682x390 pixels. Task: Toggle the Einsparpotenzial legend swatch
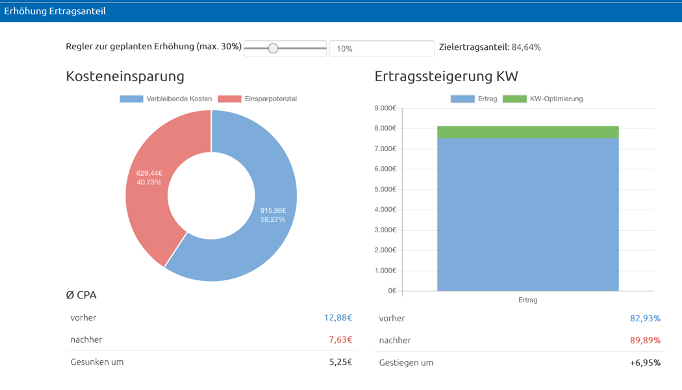(229, 99)
